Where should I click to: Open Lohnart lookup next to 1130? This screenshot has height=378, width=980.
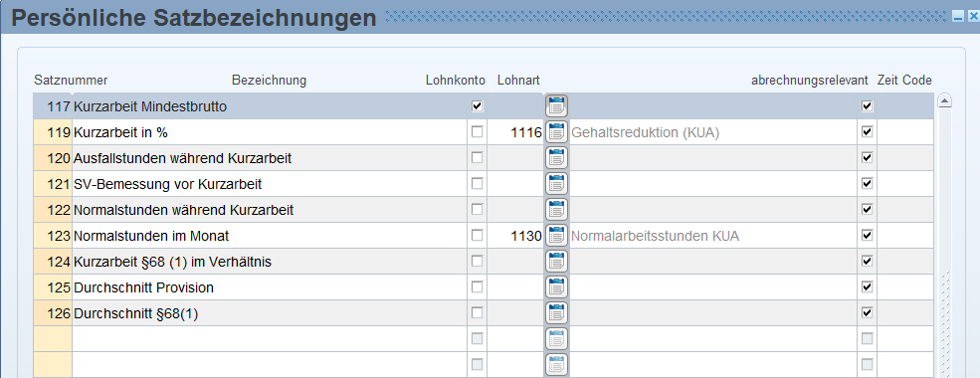tap(556, 236)
